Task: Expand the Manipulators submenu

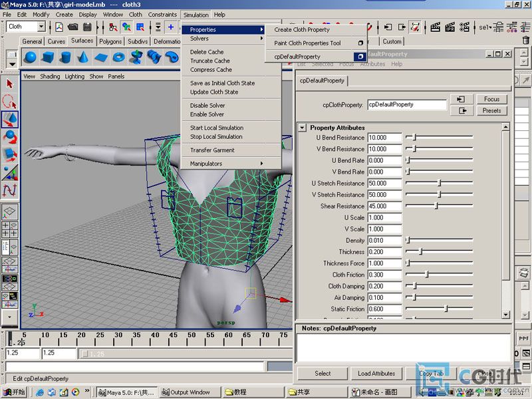Action: pyautogui.click(x=227, y=164)
